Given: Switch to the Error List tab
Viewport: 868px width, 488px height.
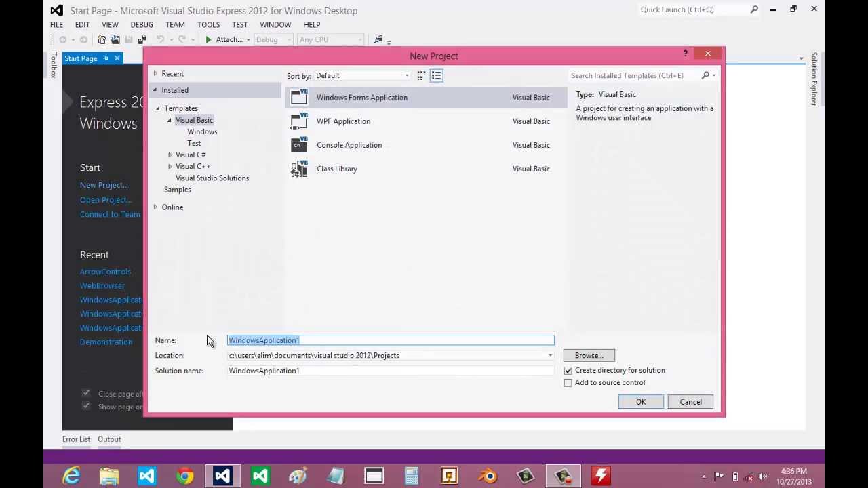Looking at the screenshot, I should [76, 439].
